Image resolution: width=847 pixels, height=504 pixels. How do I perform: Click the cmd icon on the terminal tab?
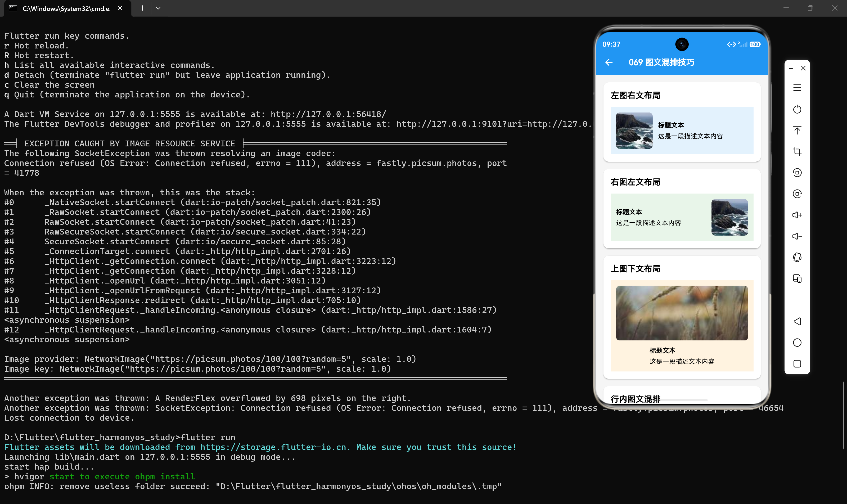tap(13, 8)
